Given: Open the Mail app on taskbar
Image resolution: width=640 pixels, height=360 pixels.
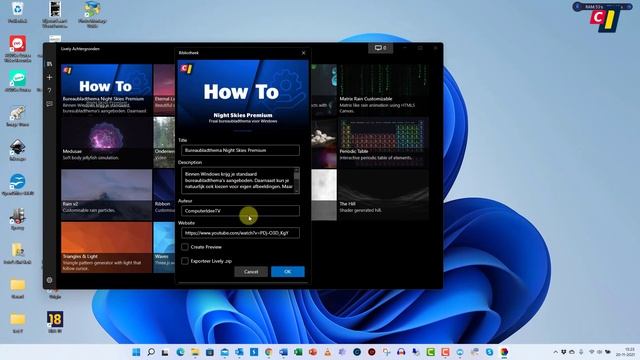Looking at the screenshot, I should tap(224, 352).
